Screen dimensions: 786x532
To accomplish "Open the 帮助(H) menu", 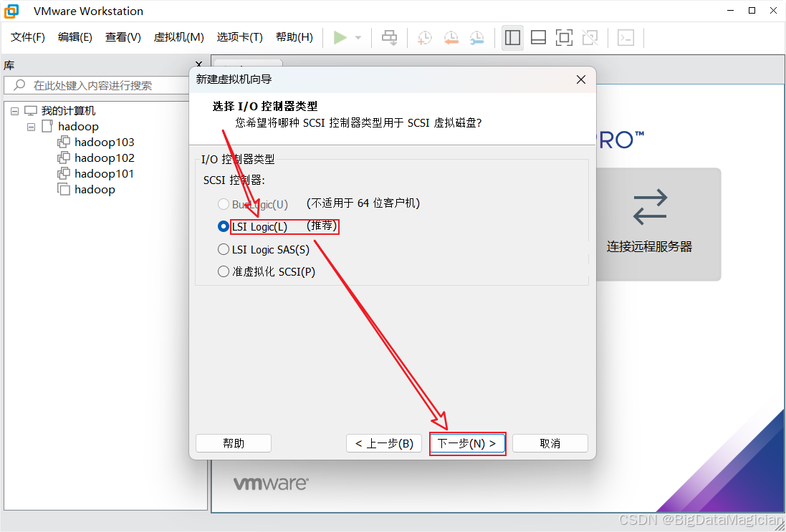I will coord(294,37).
